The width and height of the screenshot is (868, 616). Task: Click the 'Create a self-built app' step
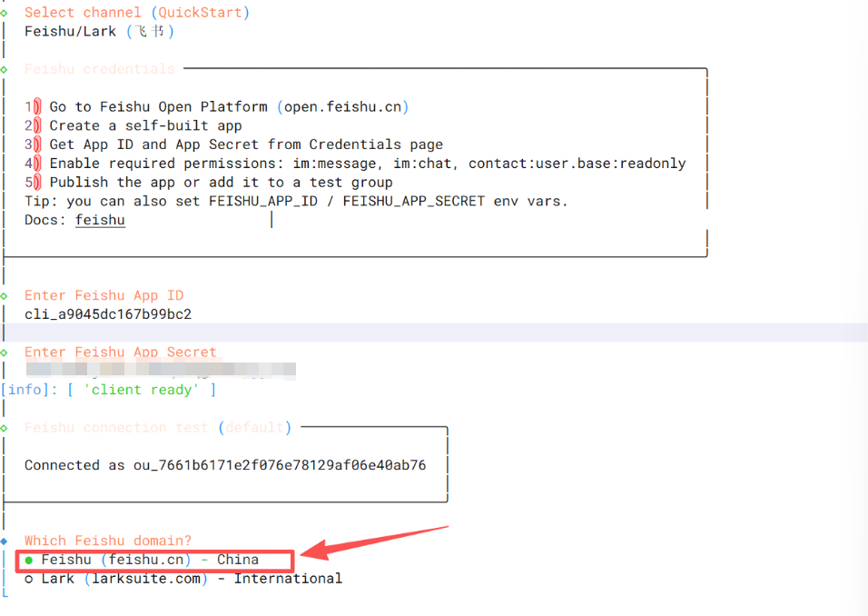(133, 125)
